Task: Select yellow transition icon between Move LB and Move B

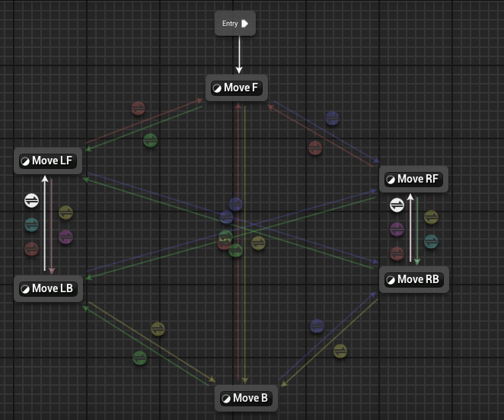Action: click(158, 329)
